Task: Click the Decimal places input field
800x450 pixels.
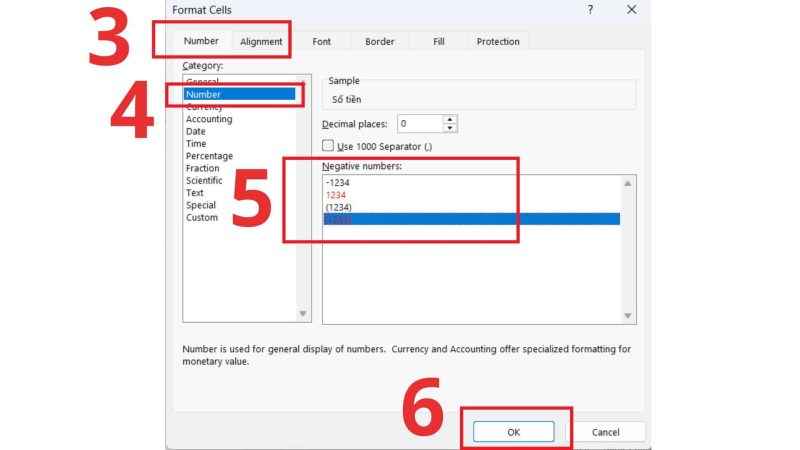Action: (x=419, y=123)
